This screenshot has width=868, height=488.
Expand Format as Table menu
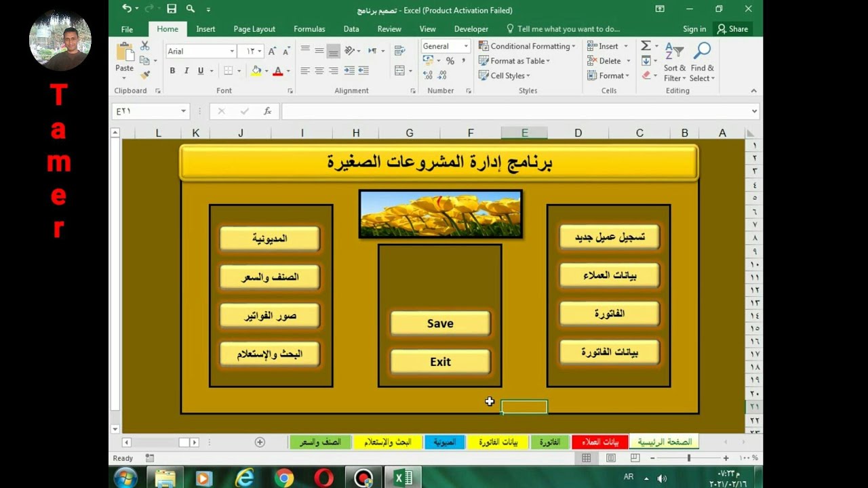[x=515, y=61]
